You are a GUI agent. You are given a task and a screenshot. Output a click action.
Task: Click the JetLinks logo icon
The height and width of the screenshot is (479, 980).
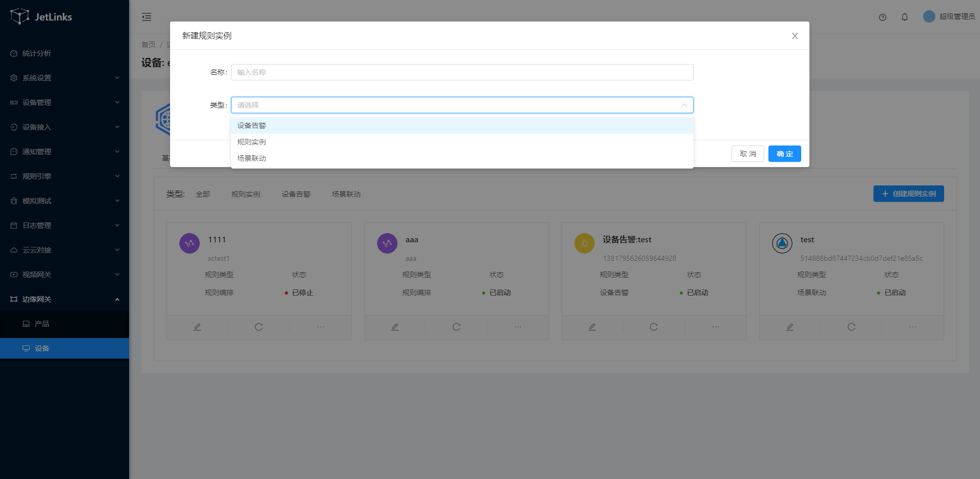click(19, 16)
